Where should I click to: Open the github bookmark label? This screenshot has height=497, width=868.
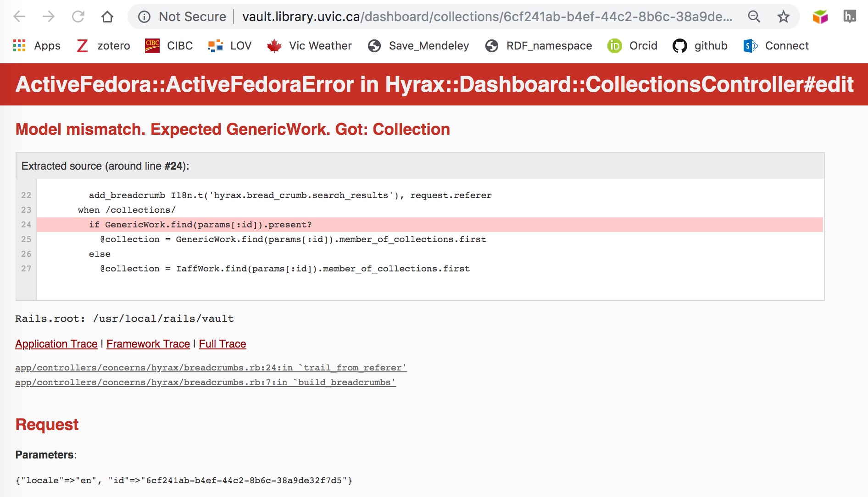click(x=711, y=46)
